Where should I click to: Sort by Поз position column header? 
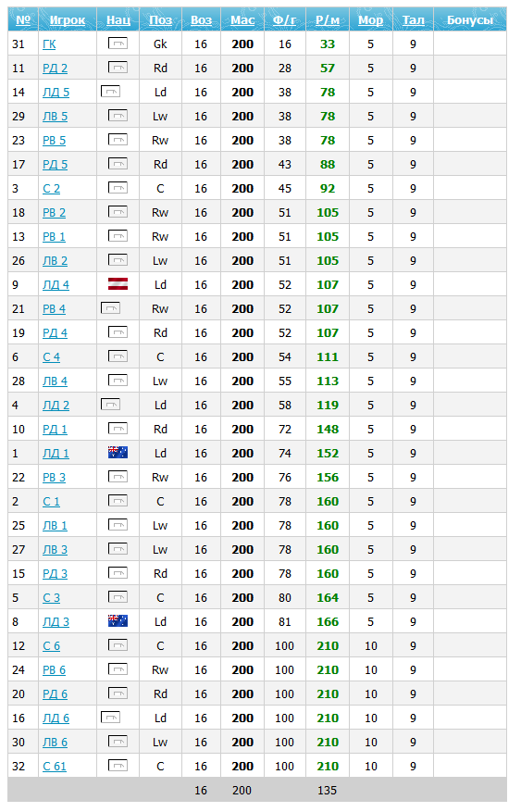point(160,20)
